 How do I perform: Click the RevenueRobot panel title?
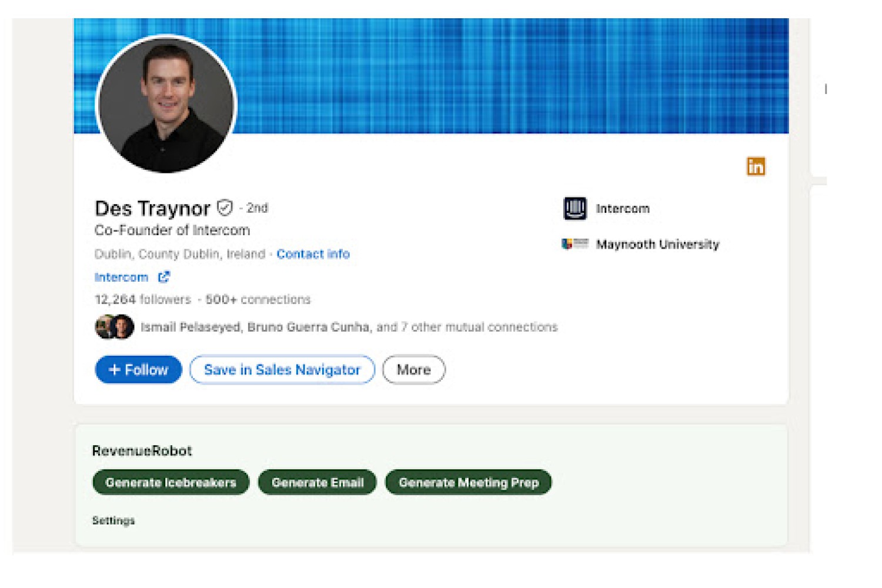coord(142,450)
